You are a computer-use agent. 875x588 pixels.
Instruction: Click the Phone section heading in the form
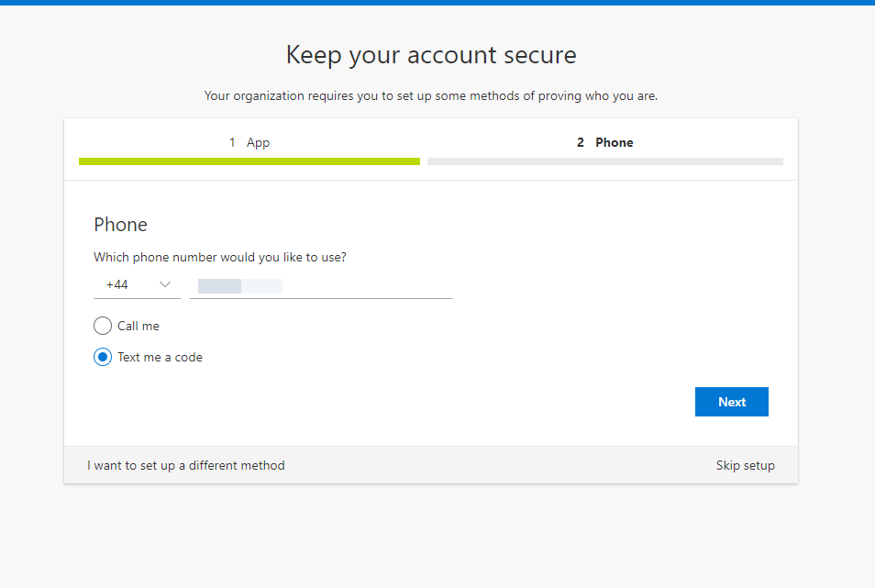[x=120, y=224]
